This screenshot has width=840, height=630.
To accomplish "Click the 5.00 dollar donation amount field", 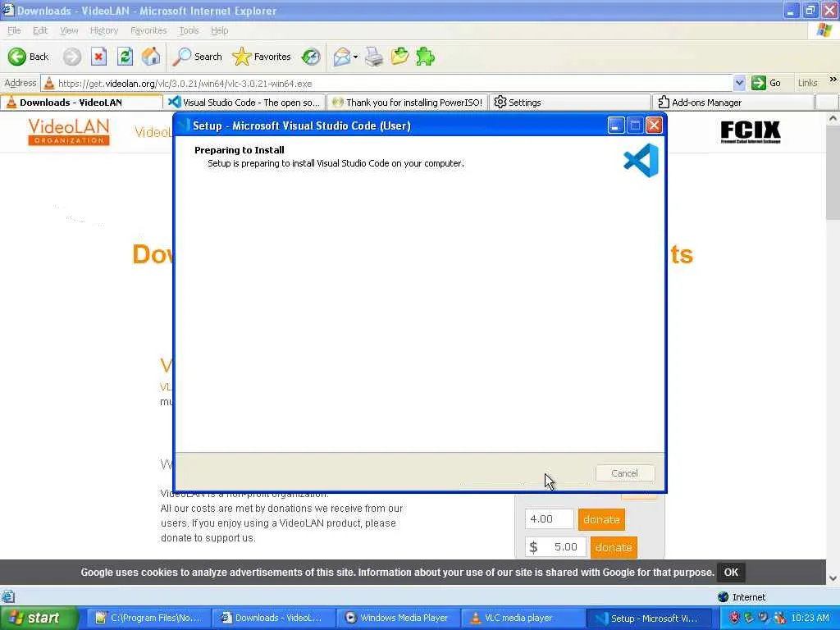I will pos(555,547).
